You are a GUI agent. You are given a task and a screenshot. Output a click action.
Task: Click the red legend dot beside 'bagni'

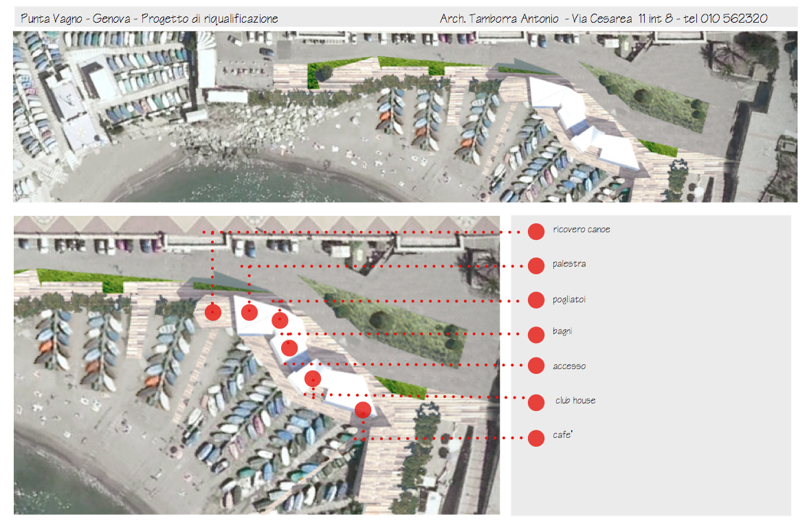535,335
